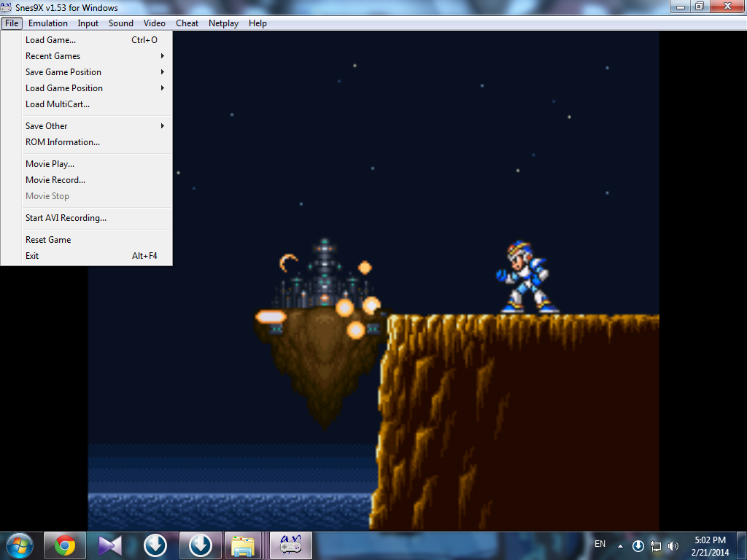Open the Help menu
Image resolution: width=747 pixels, height=560 pixels.
click(x=258, y=23)
